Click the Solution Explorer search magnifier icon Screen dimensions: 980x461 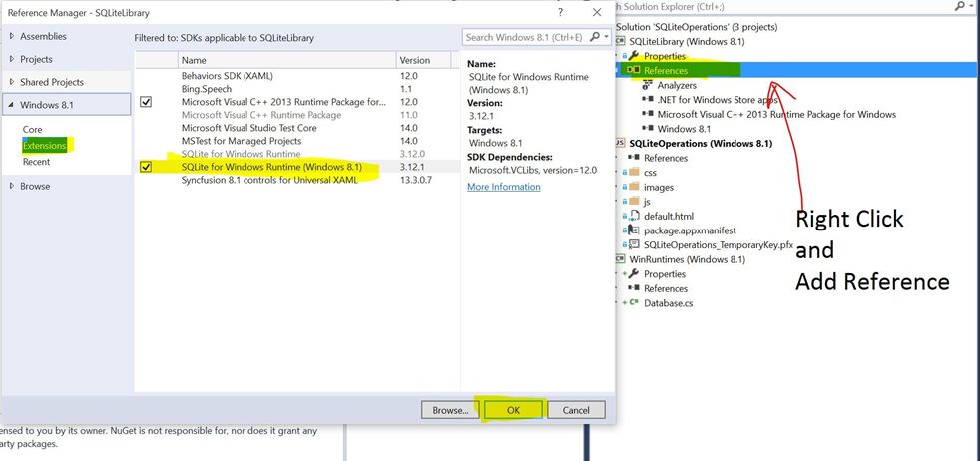point(960,6)
